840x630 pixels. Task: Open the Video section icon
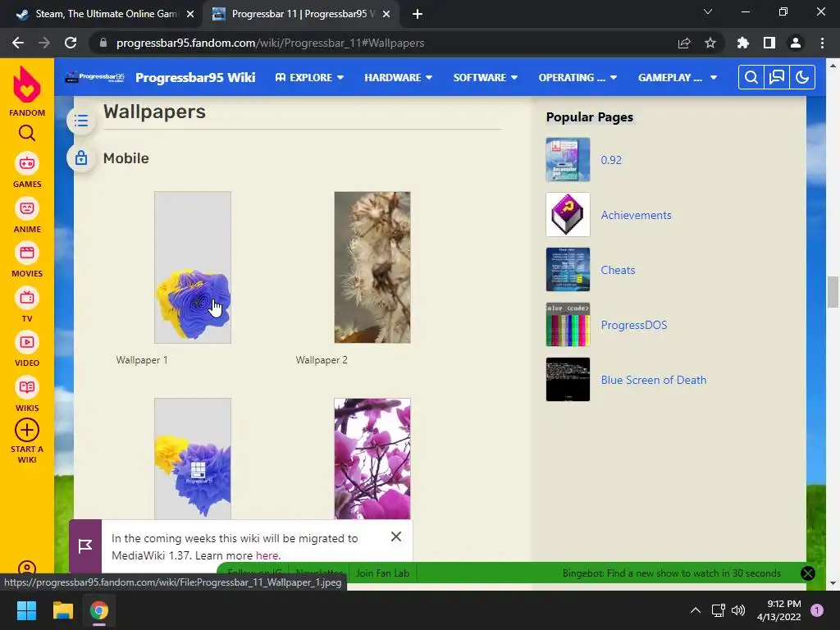27,342
